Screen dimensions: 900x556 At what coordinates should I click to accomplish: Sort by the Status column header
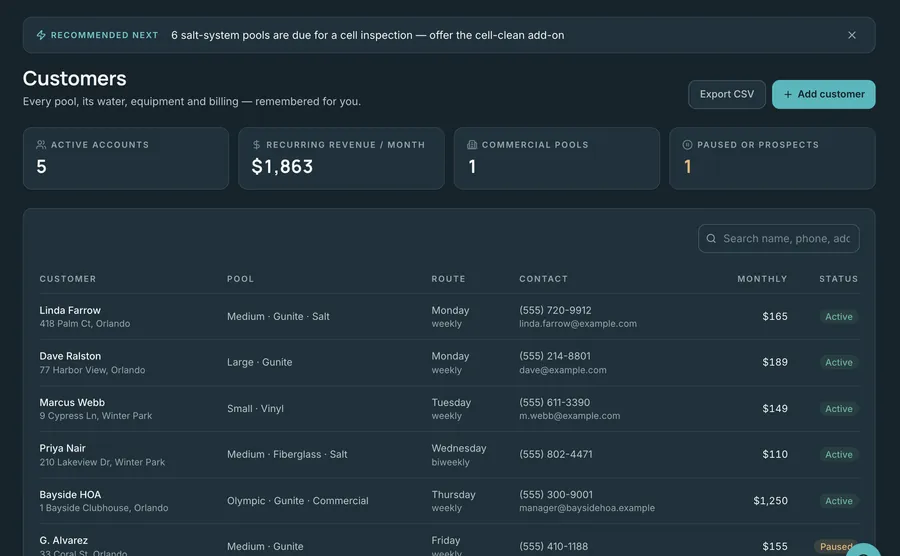click(839, 279)
